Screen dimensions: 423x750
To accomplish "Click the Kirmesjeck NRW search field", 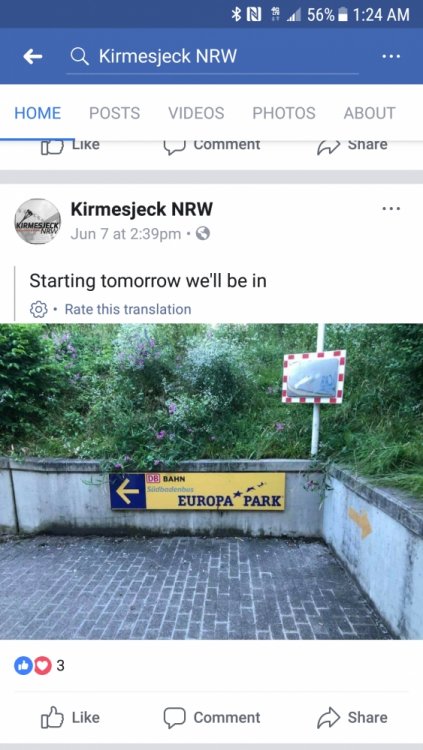I will 212,57.
